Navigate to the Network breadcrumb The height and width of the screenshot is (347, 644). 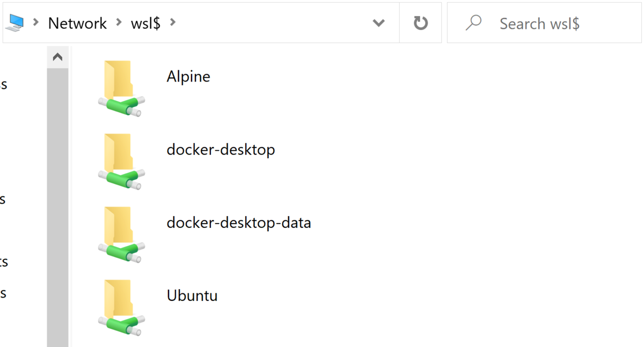coord(77,23)
